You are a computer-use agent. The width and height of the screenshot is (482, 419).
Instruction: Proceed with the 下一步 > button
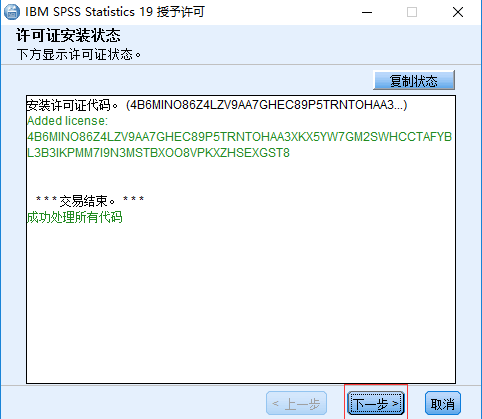(376, 404)
